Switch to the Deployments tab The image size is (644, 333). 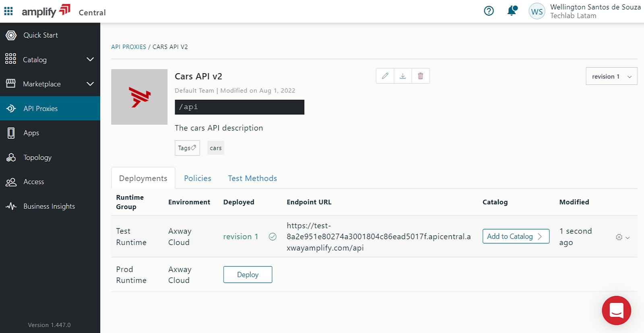(x=143, y=178)
